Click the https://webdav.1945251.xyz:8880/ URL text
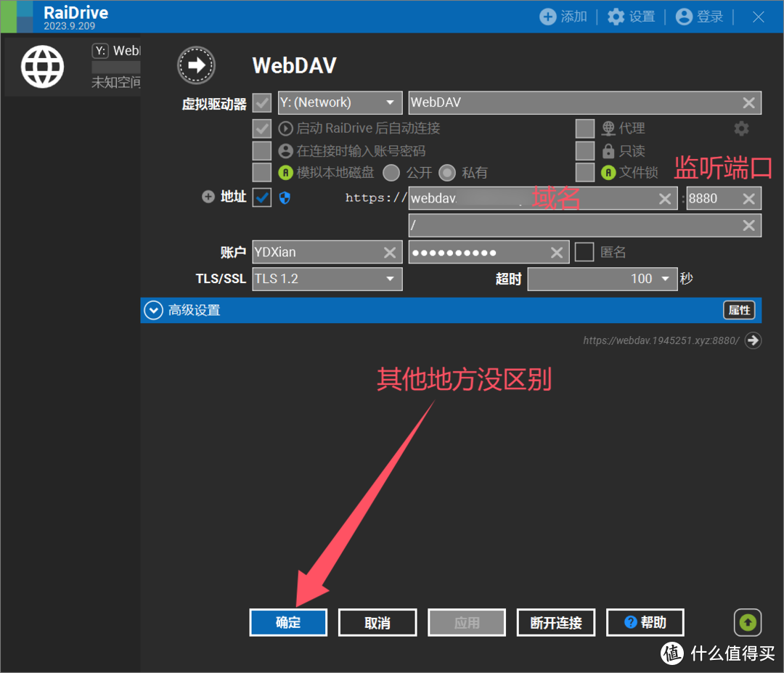Screen dimensions: 784x673 click(x=661, y=340)
